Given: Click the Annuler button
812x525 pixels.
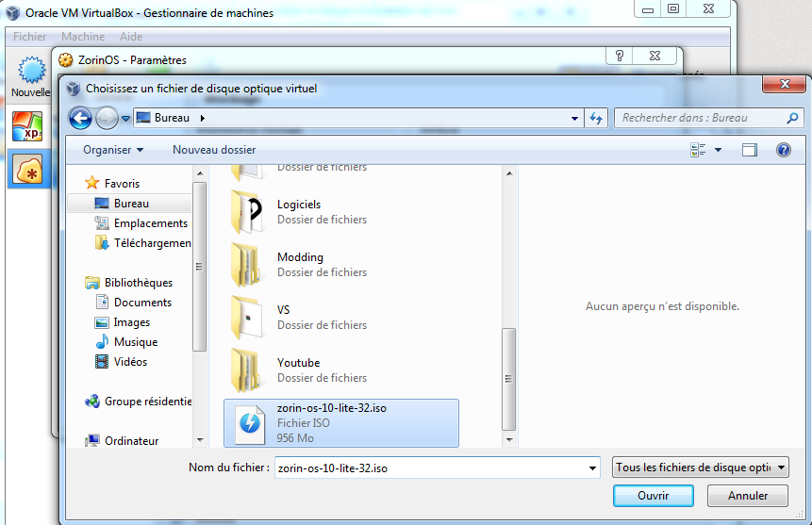Looking at the screenshot, I should pos(747,496).
